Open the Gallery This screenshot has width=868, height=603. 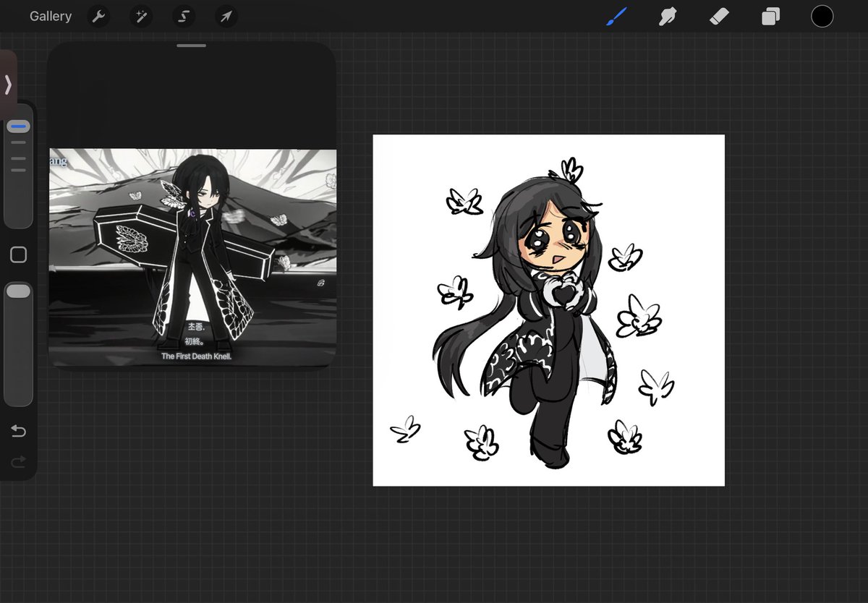(51, 16)
